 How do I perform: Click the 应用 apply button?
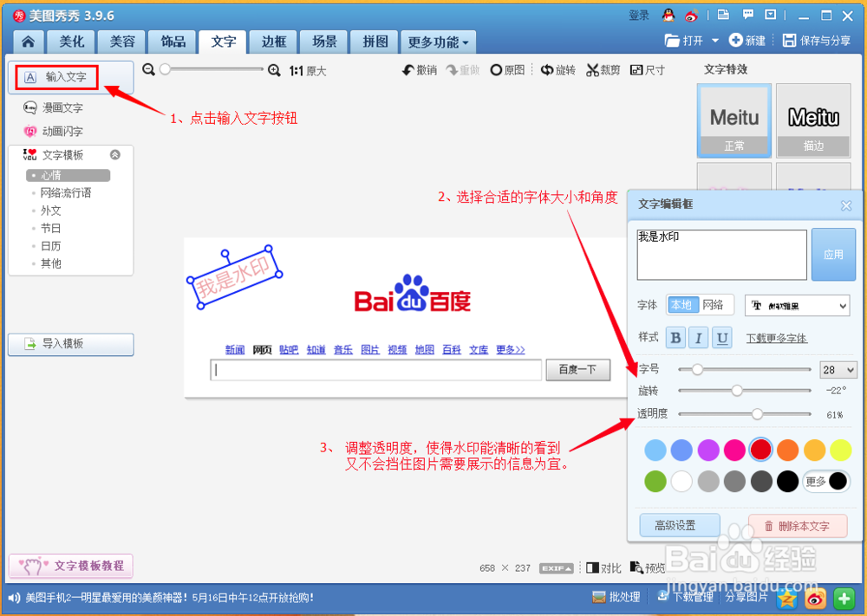(x=833, y=255)
